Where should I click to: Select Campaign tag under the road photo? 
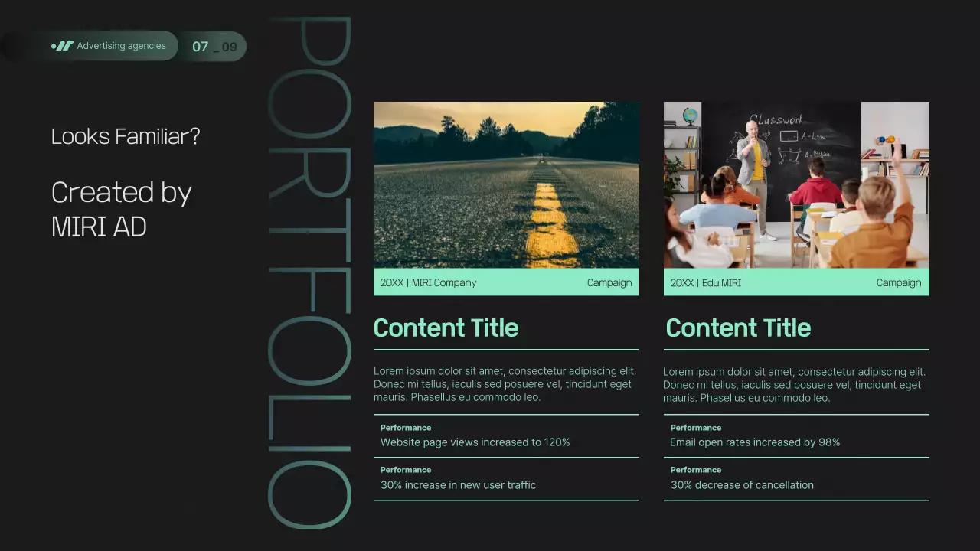(x=609, y=282)
